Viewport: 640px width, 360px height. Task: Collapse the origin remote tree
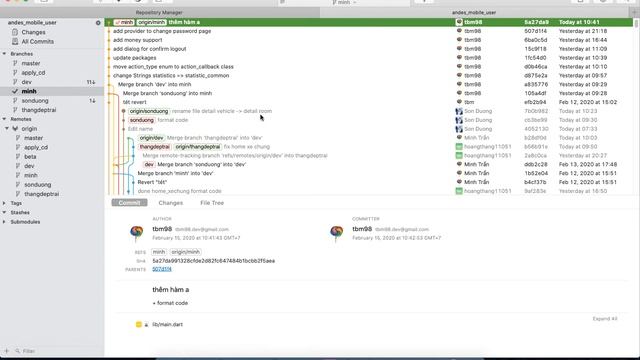click(x=7, y=129)
